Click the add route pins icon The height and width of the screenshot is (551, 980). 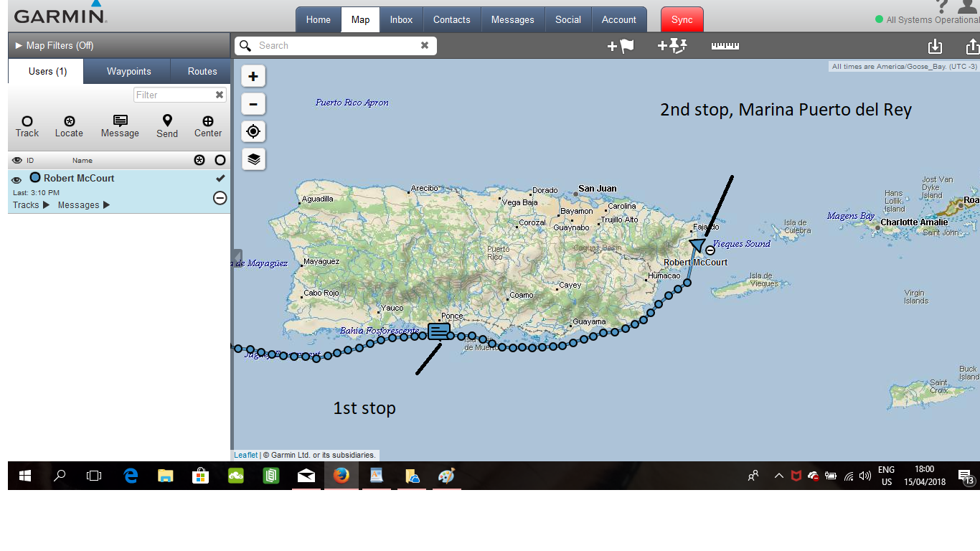tap(672, 46)
